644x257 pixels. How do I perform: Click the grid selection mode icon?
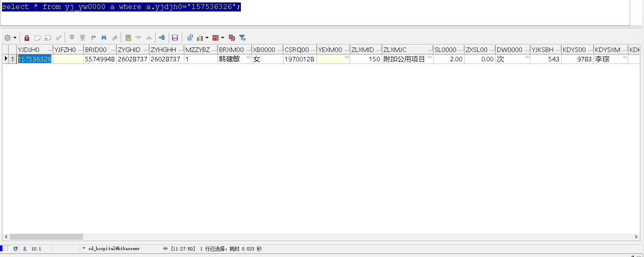(x=7, y=38)
